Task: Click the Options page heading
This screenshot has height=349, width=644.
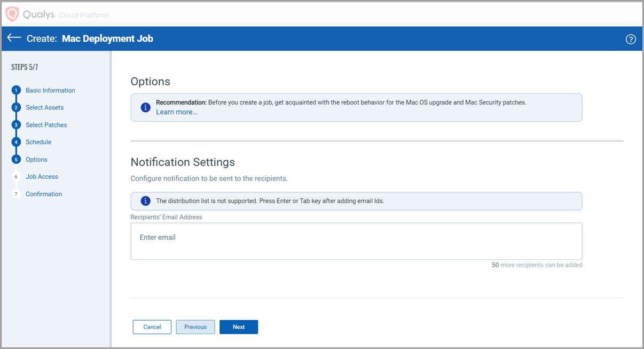Action: (x=151, y=82)
